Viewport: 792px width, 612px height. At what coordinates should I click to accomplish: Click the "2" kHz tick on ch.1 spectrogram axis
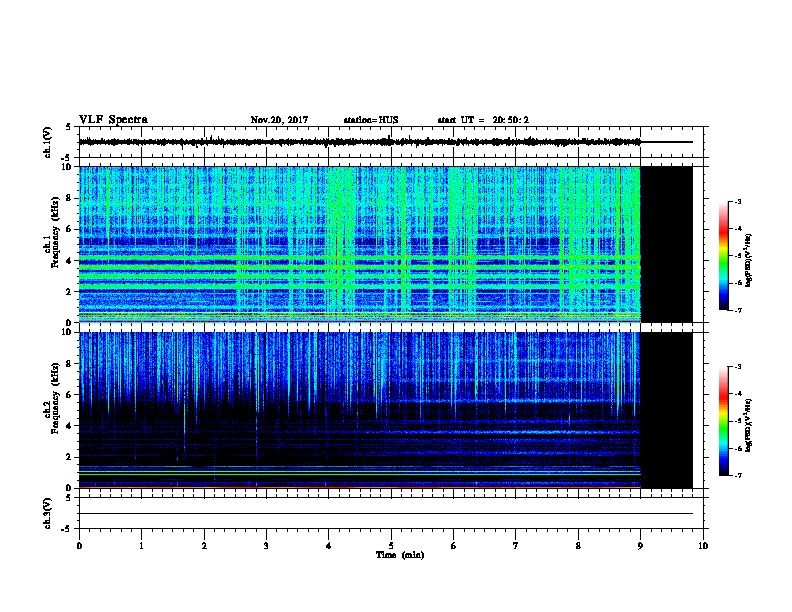[70, 291]
